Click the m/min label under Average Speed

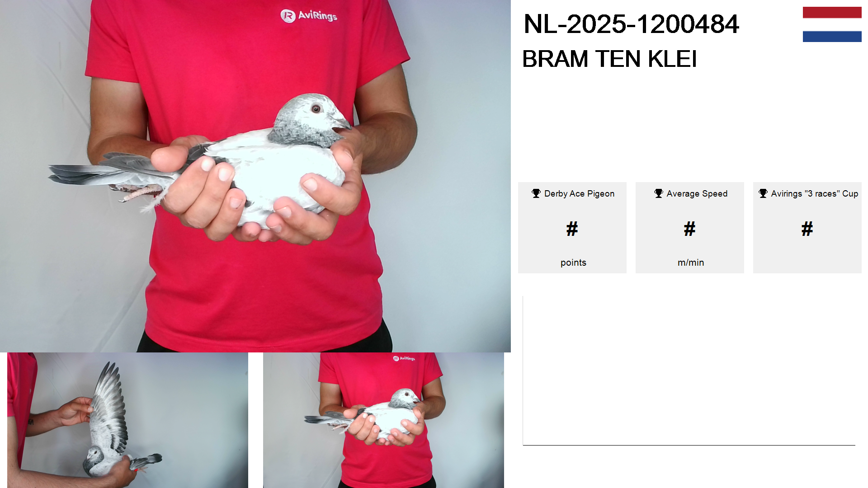tap(691, 263)
